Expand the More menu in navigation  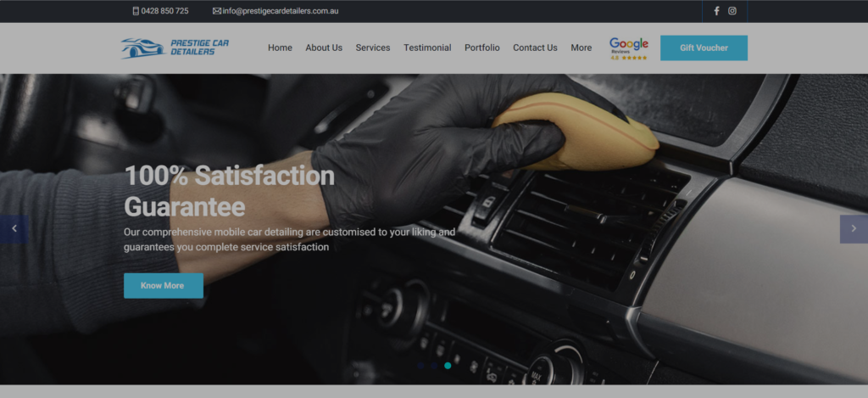[581, 48]
